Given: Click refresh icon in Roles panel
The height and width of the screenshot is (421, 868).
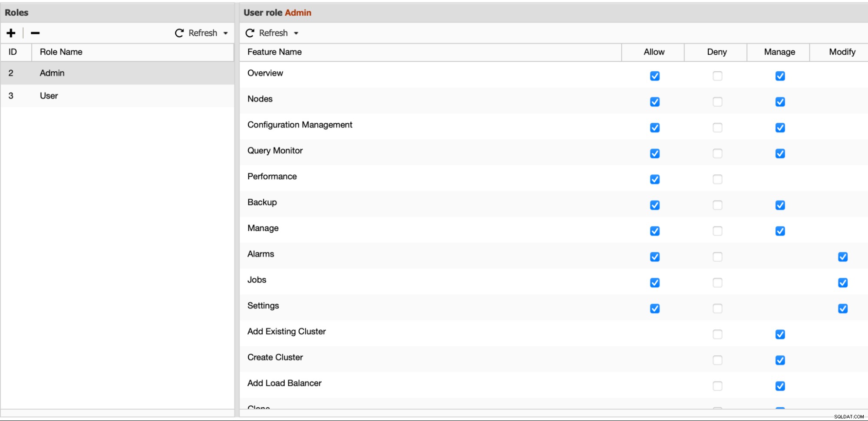Looking at the screenshot, I should click(179, 33).
